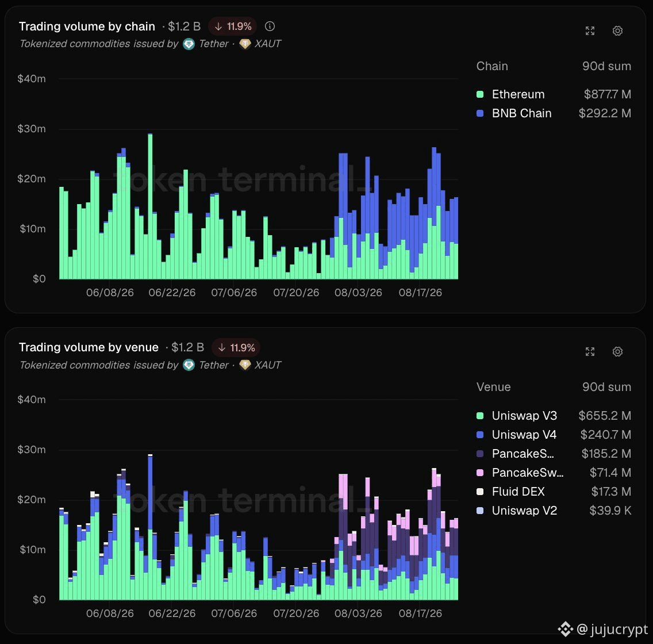
Task: Click the tallest green bar in the chain chart
Action: click(150, 206)
